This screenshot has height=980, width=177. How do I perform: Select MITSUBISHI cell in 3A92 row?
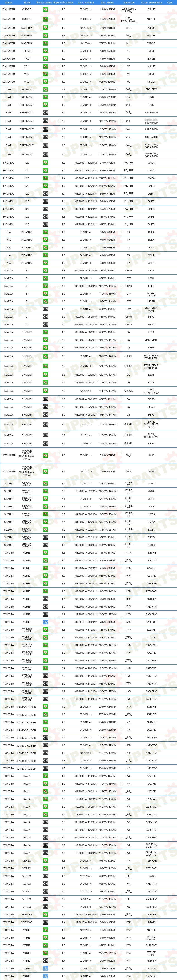tap(8, 471)
